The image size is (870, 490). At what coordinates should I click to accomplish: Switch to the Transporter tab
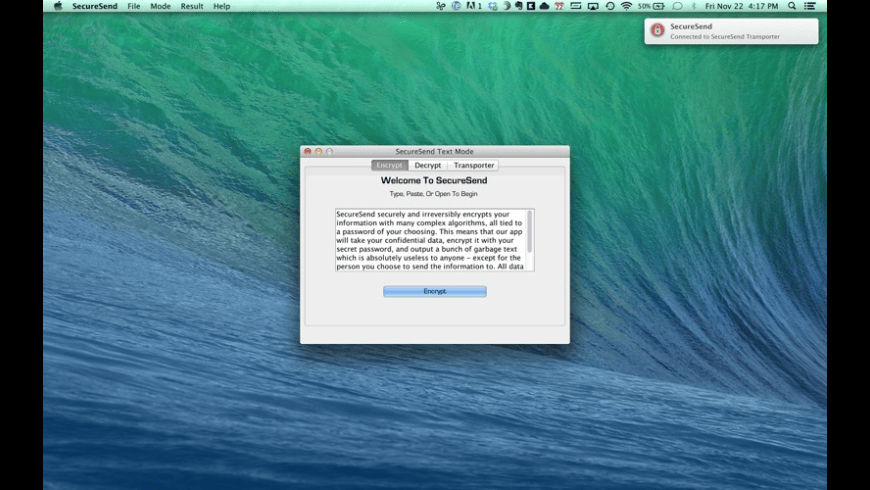coord(474,165)
